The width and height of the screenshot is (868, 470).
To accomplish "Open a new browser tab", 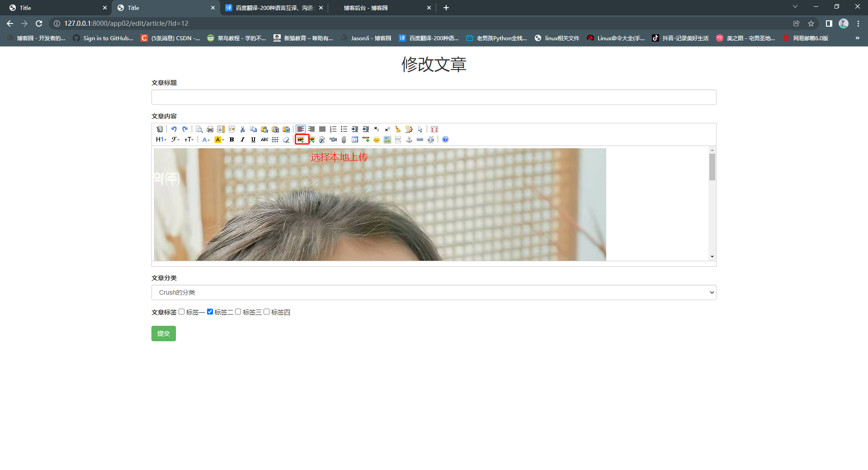I will pyautogui.click(x=446, y=8).
